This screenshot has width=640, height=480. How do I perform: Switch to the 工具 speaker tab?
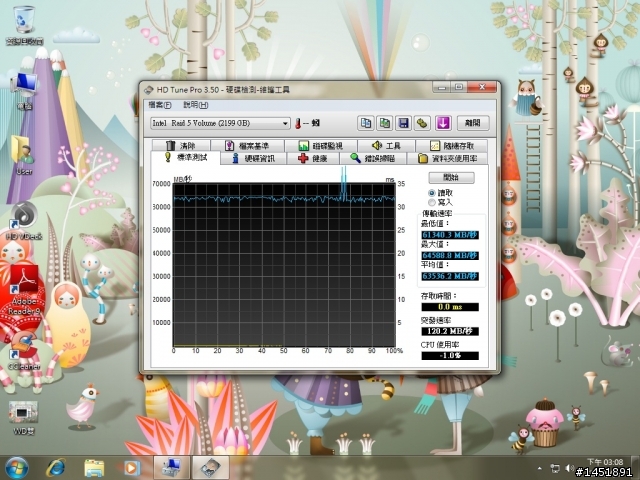click(x=386, y=145)
